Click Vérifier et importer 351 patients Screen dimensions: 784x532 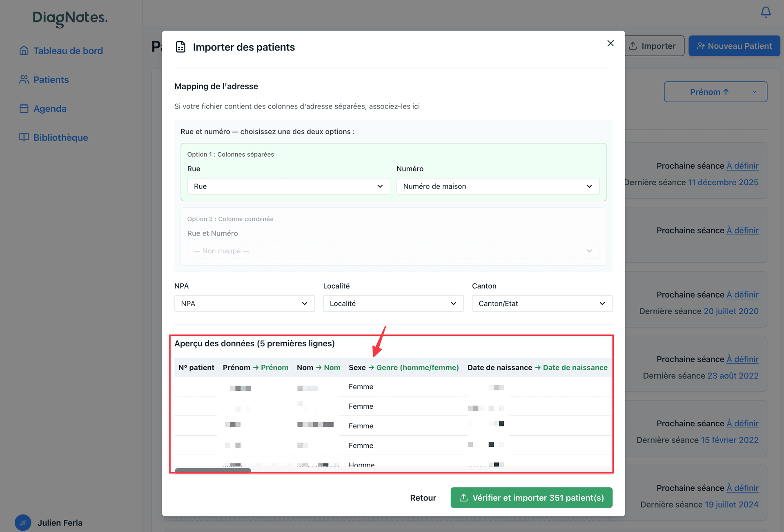click(x=531, y=498)
